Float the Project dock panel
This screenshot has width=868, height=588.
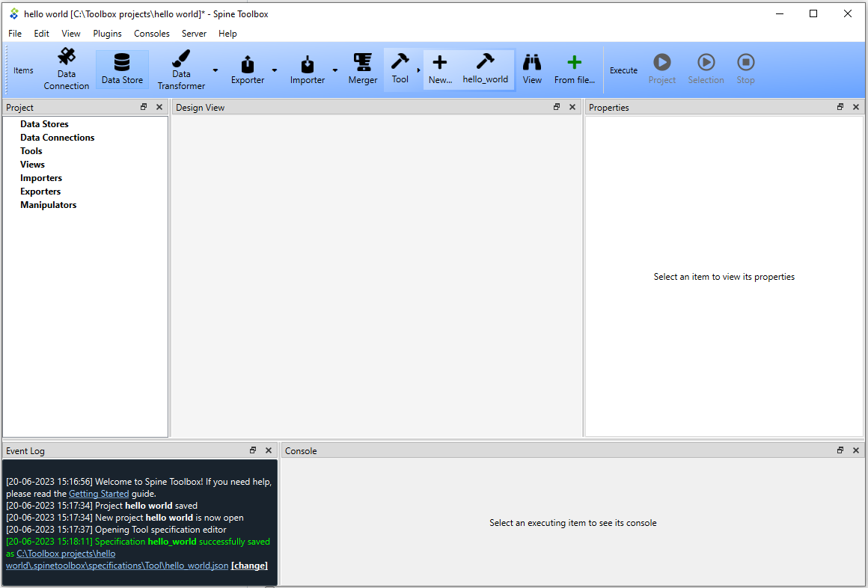[x=144, y=107]
